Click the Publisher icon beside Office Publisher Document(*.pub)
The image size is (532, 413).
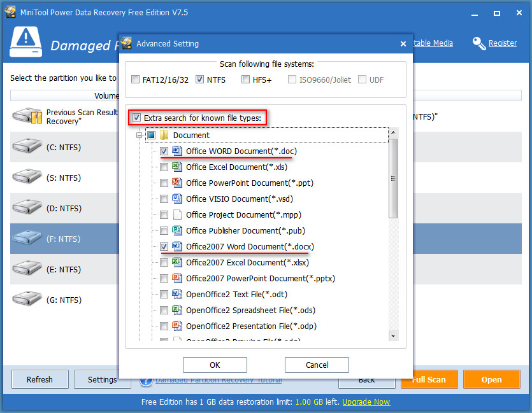pyautogui.click(x=176, y=230)
